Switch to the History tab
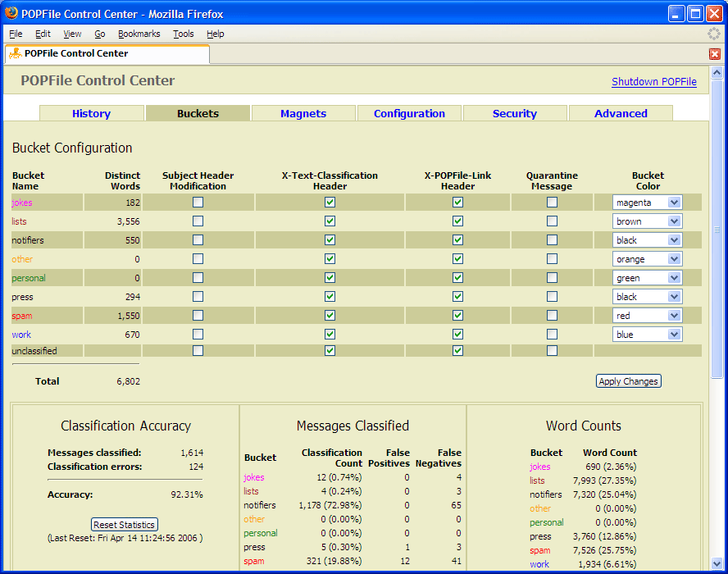Screen dimensions: 728x574 92,113
